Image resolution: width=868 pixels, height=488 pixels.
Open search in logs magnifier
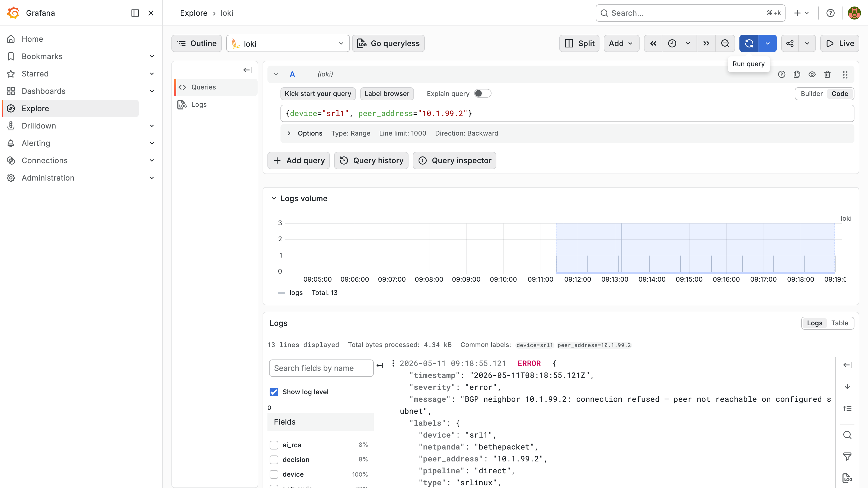click(x=847, y=435)
